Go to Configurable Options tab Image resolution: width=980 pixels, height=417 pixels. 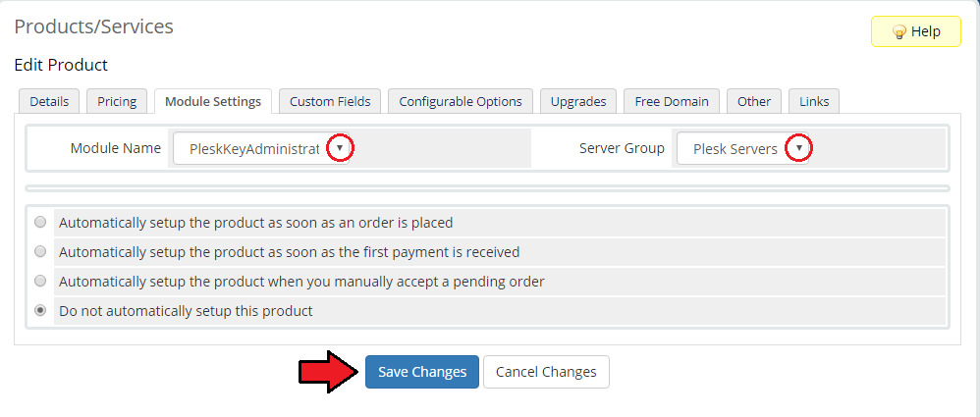coord(461,101)
